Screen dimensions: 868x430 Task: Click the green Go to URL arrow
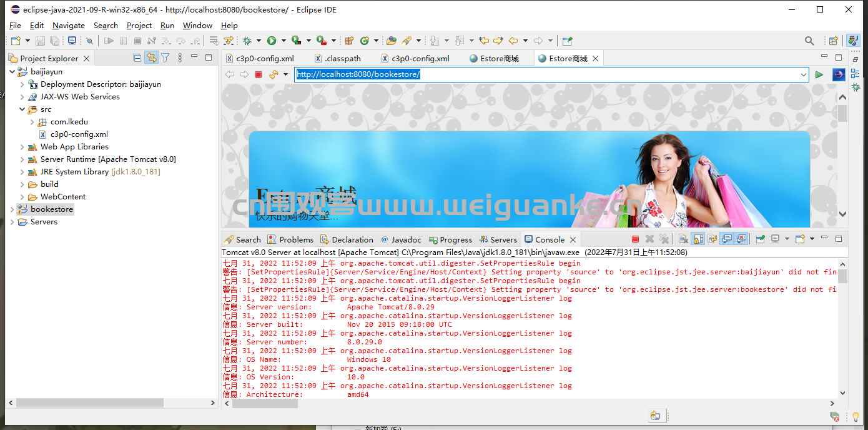pos(819,74)
